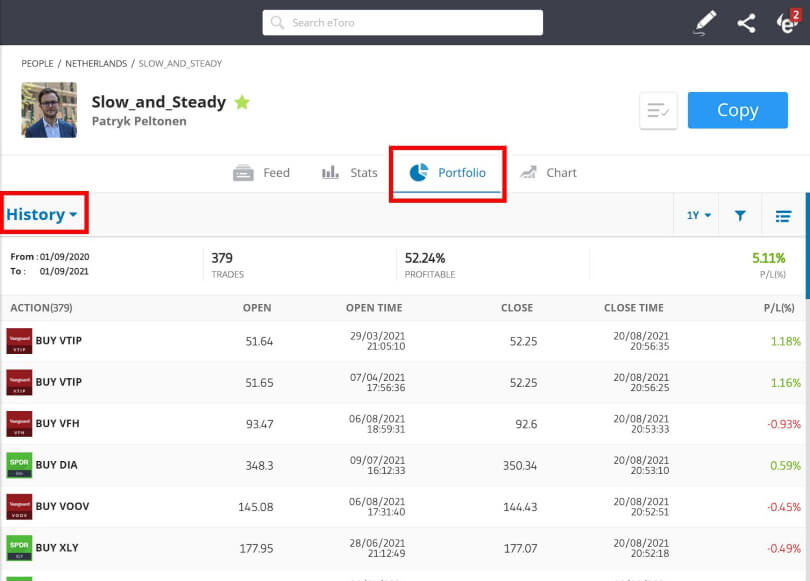
Task: Click open time 29/03/2021 21:05:10
Action: click(x=378, y=341)
